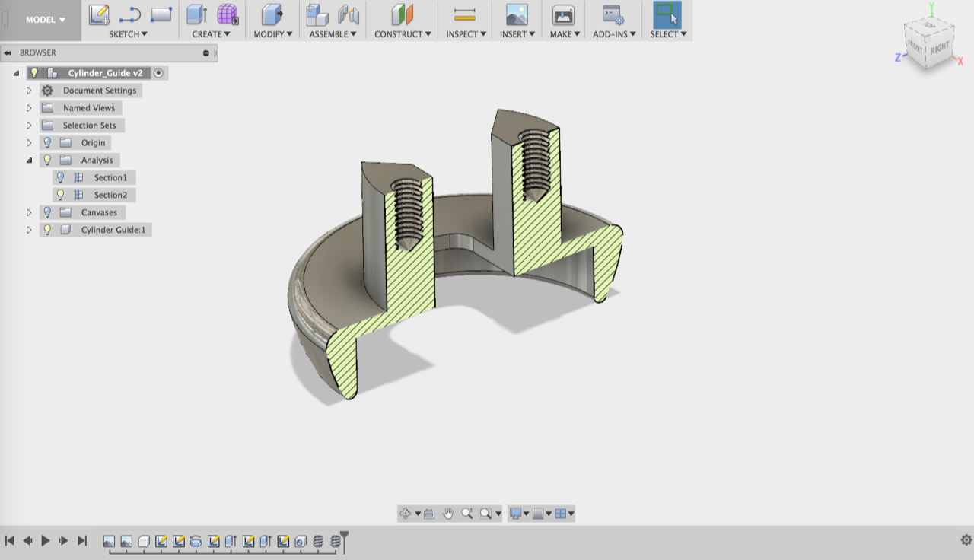Click the Orbit navigation icon

tap(406, 514)
